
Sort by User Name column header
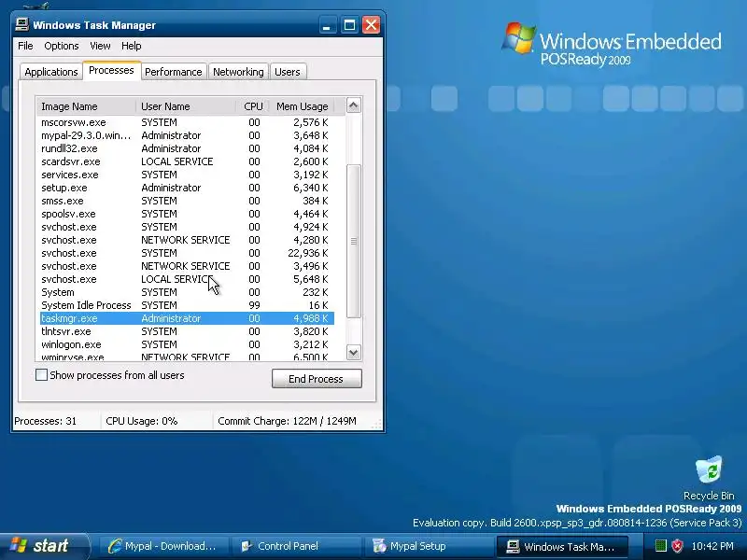coord(186,106)
